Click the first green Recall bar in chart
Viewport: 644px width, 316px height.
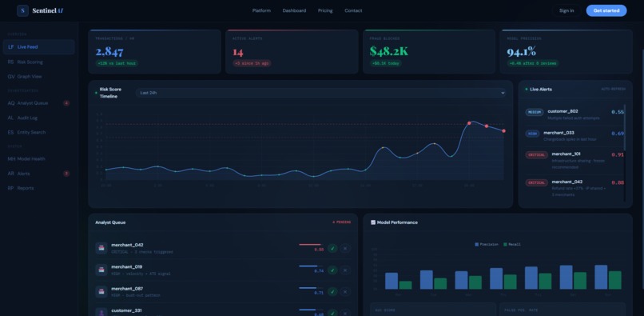click(405, 285)
